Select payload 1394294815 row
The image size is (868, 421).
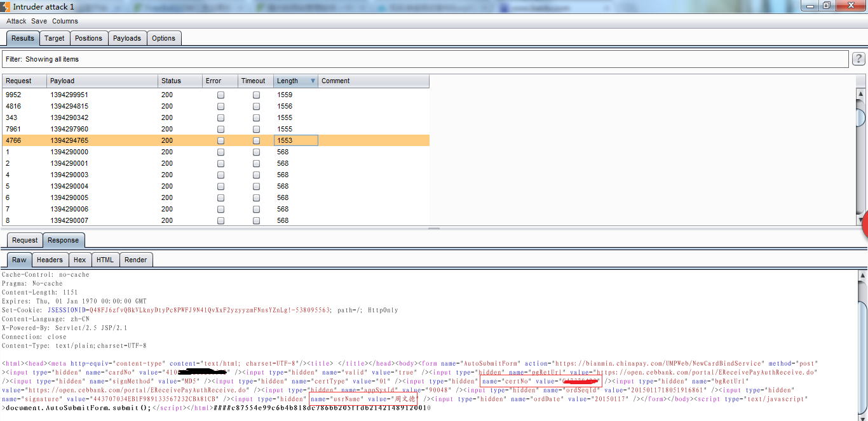click(216, 106)
